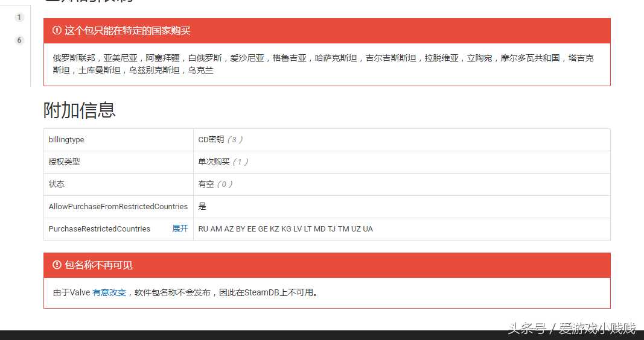
Task: Click the PurchaseRestrictedCountries label
Action: pyautogui.click(x=100, y=228)
